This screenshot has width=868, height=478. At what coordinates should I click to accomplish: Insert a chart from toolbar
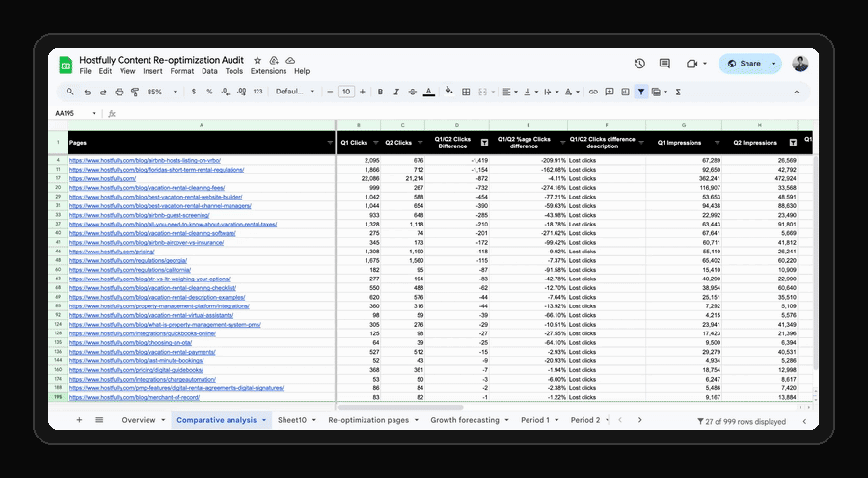click(x=626, y=92)
